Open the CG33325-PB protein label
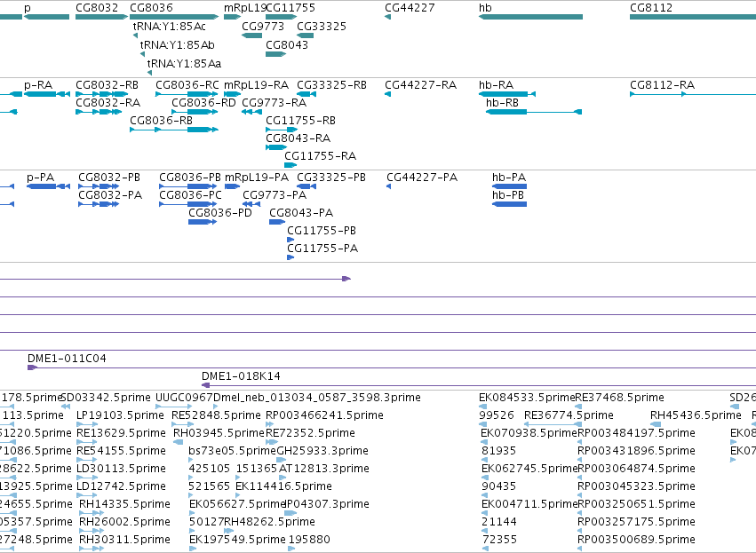 [x=331, y=178]
